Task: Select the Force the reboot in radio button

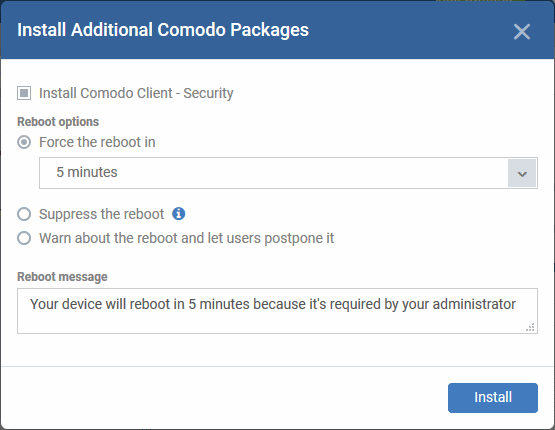Action: tap(24, 142)
